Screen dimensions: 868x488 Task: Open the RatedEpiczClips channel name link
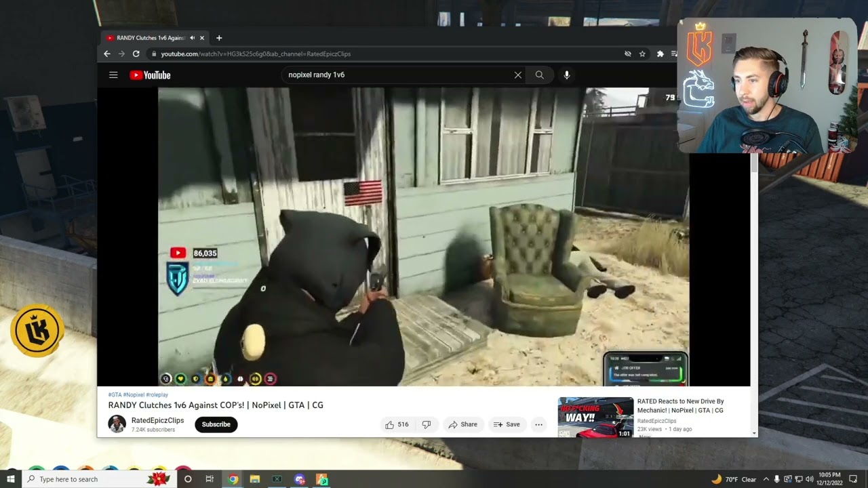[x=157, y=420]
